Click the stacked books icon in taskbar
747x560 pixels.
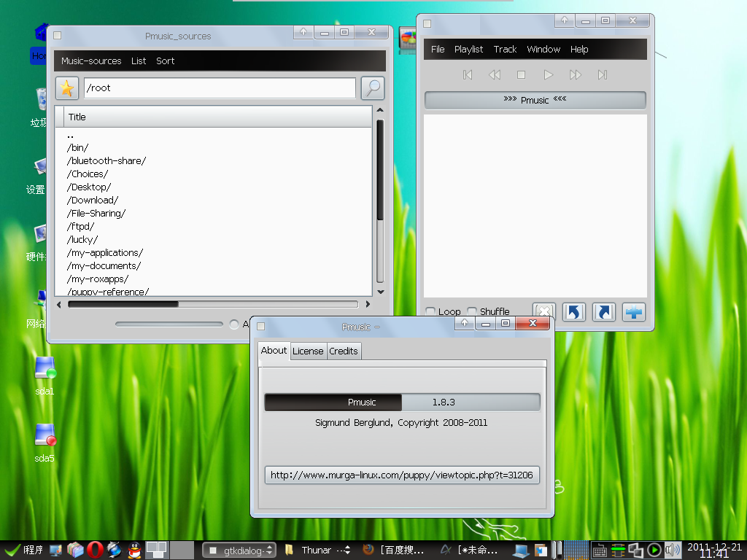[x=75, y=550]
